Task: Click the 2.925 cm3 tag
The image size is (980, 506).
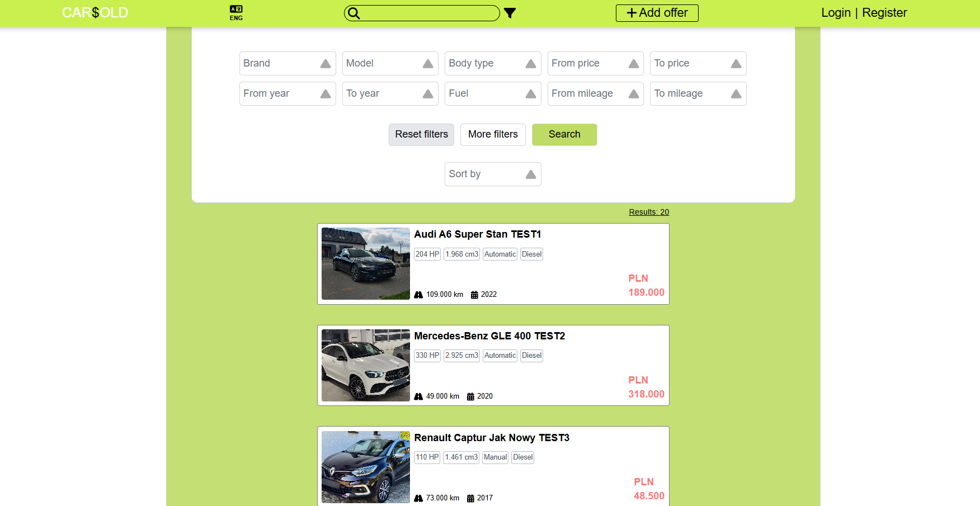Action: [x=461, y=356]
